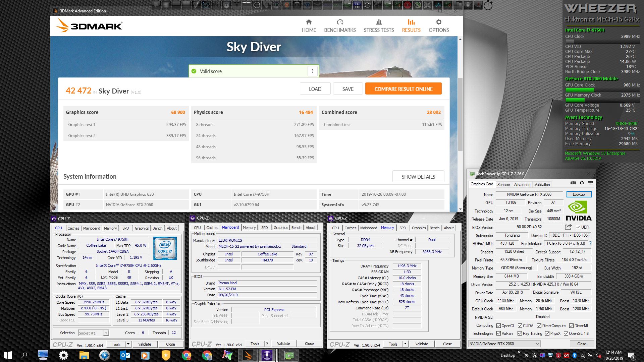
Task: Toggle the OpenCL checkbox
Action: pyautogui.click(x=499, y=325)
